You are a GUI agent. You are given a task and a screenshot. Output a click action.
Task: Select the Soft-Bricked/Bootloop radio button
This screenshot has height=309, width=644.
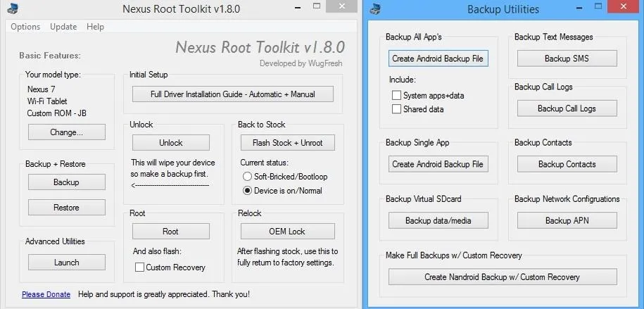click(247, 177)
